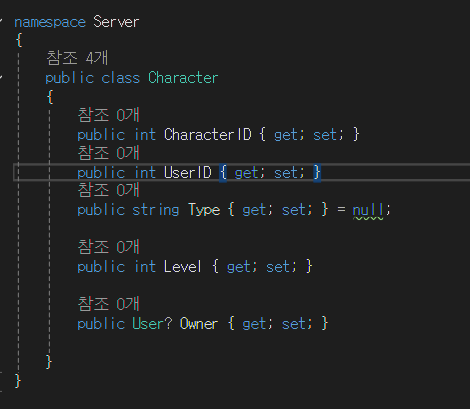Place cursor on the CharacterID property name
This screenshot has height=409, width=470.
click(207, 134)
